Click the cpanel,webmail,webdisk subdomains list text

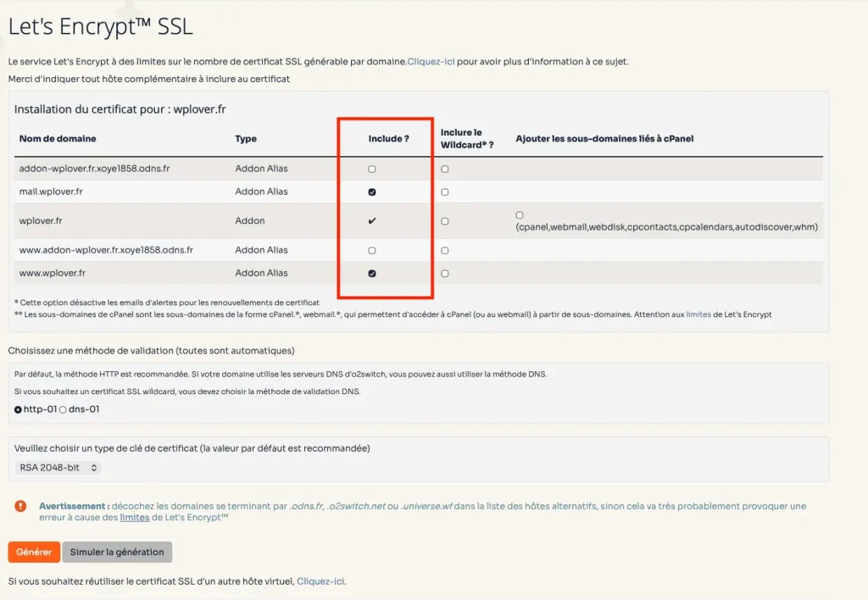pyautogui.click(x=666, y=227)
